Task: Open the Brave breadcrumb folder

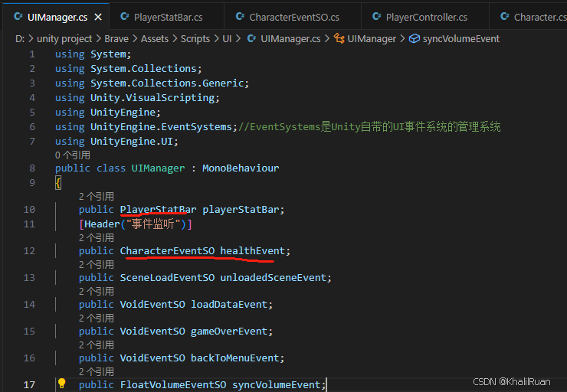Action: pyautogui.click(x=116, y=38)
